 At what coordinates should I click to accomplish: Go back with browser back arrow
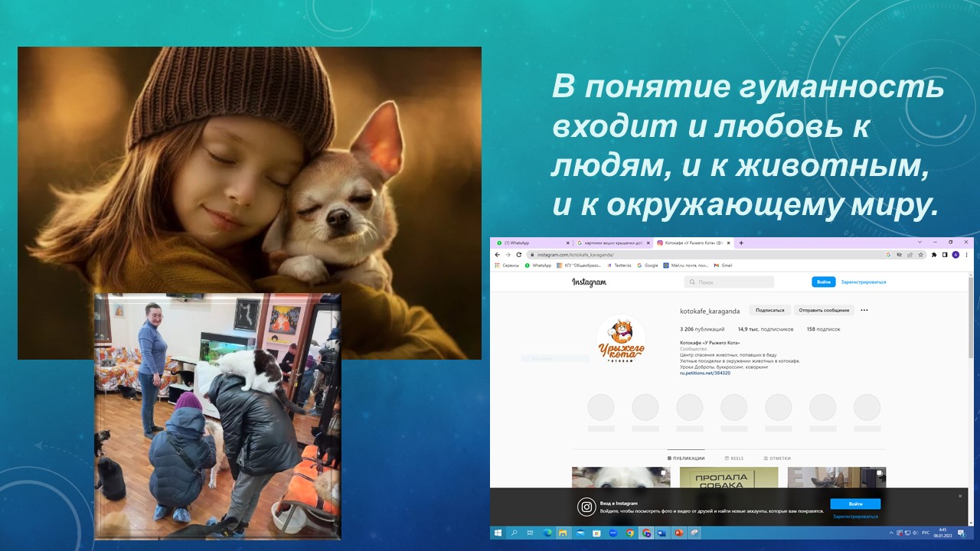(x=498, y=255)
